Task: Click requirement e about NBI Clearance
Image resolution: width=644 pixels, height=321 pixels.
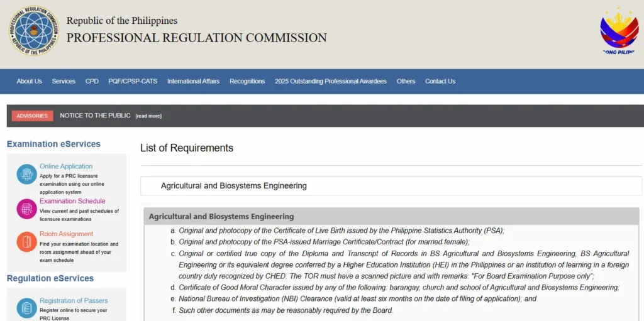Action: [357, 299]
